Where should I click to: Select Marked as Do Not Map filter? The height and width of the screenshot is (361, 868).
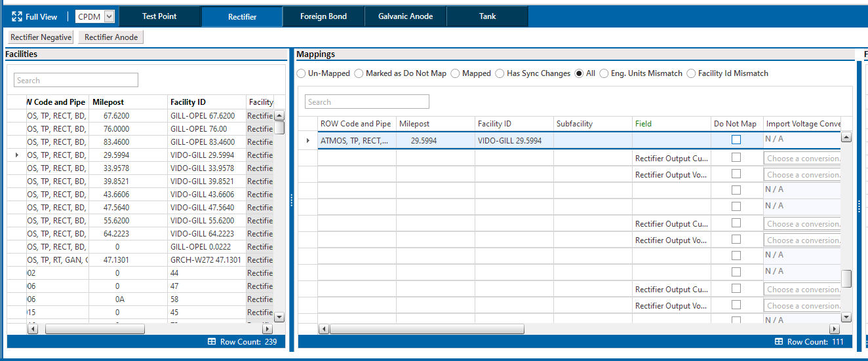359,73
